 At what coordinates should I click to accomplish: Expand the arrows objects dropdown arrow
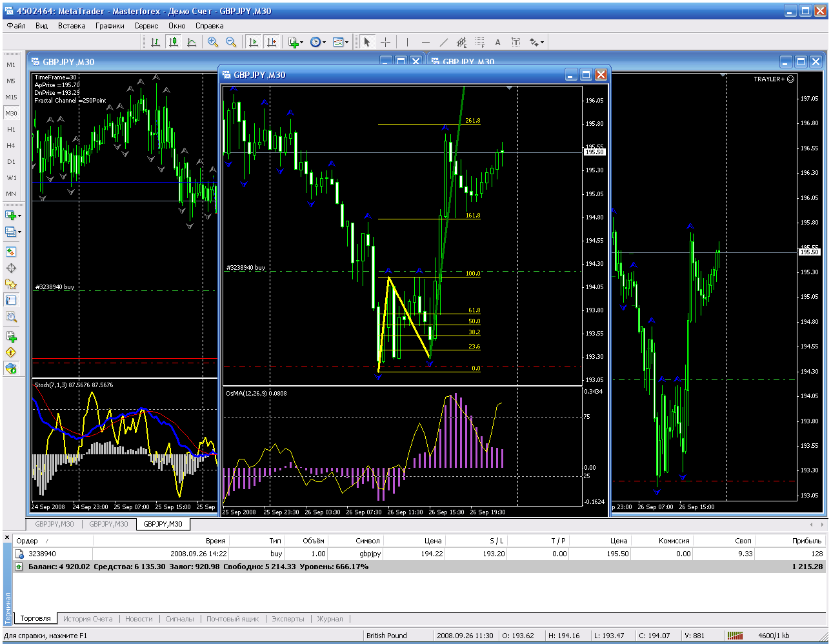(x=543, y=43)
